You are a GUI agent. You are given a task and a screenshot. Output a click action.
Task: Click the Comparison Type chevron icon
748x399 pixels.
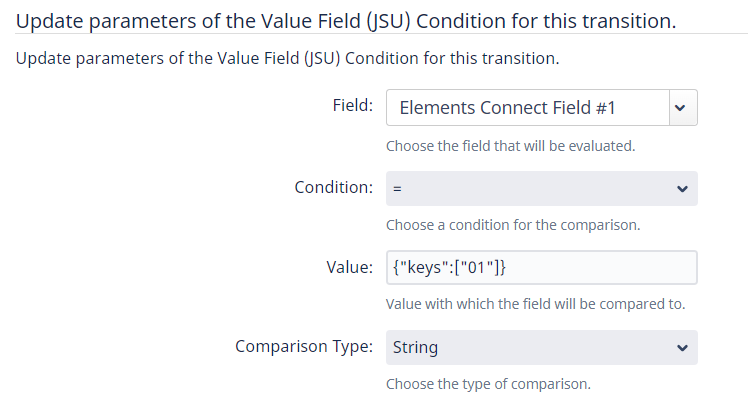pos(682,348)
